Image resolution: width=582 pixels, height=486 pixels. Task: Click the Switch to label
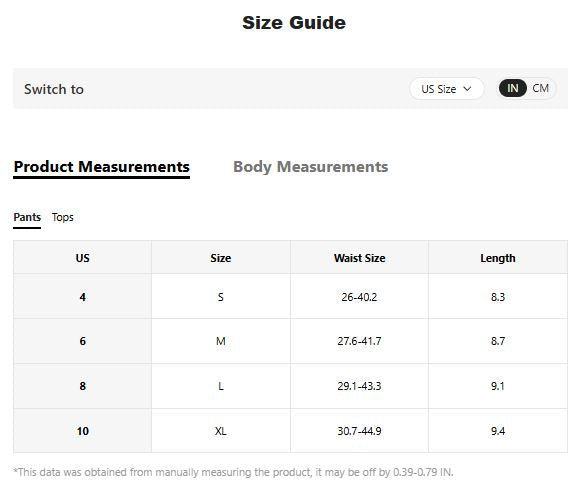[x=54, y=89]
